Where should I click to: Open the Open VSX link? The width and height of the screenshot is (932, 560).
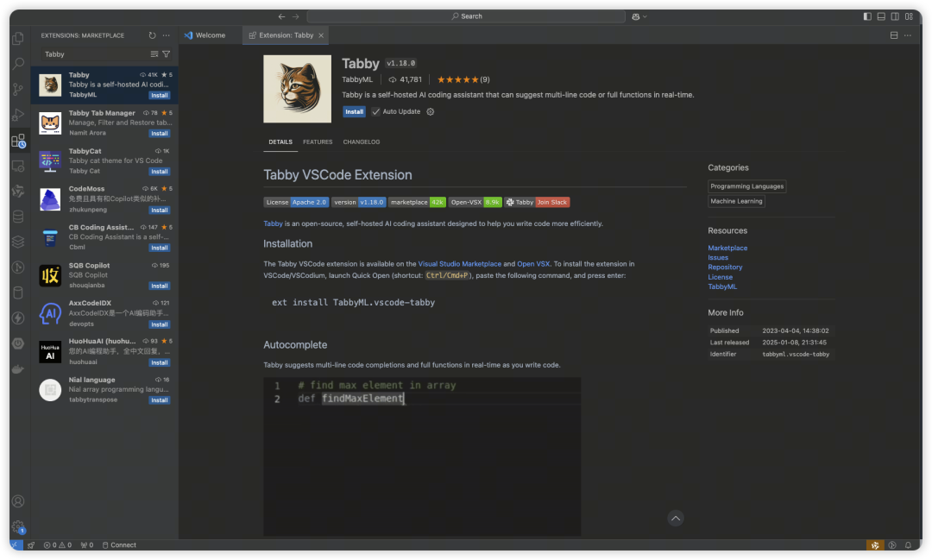click(x=533, y=264)
